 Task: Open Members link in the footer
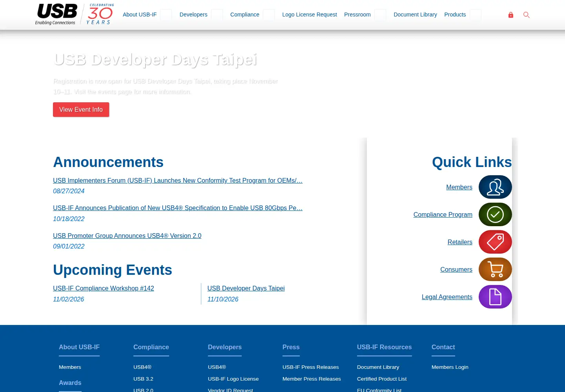(x=70, y=367)
